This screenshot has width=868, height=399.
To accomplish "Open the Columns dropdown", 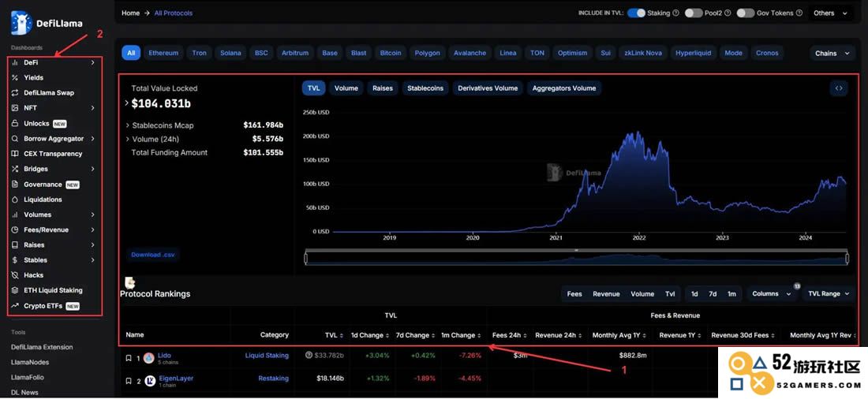I will point(772,294).
